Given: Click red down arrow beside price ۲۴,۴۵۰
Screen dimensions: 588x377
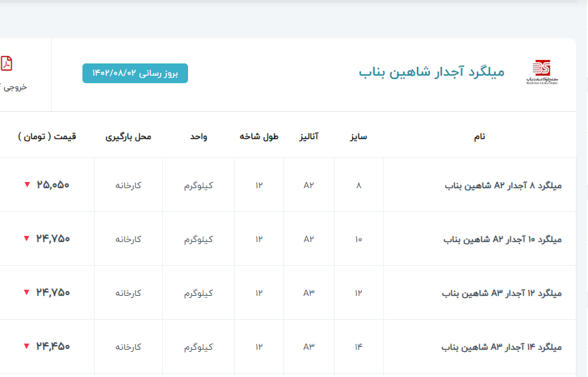Looking at the screenshot, I should pos(27,346).
